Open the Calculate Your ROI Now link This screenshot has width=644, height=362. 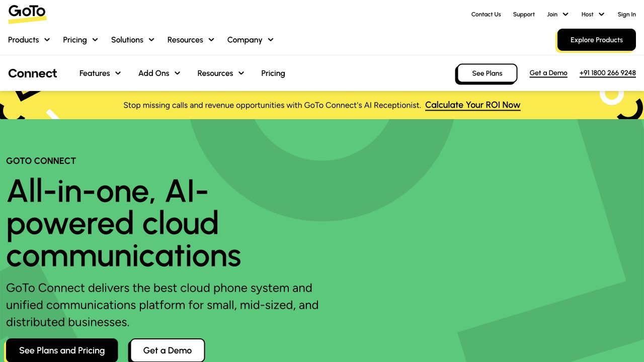(472, 105)
